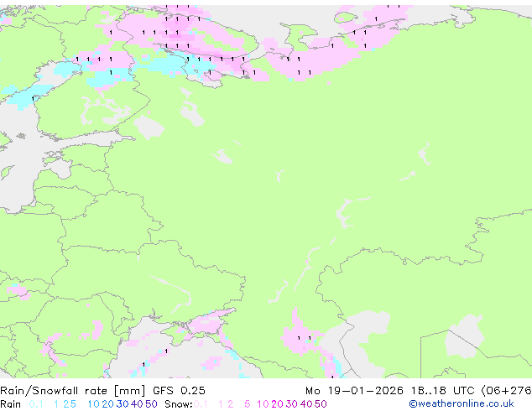Click the 'GFS 0.25' model label
The width and height of the screenshot is (532, 411).
tap(179, 391)
